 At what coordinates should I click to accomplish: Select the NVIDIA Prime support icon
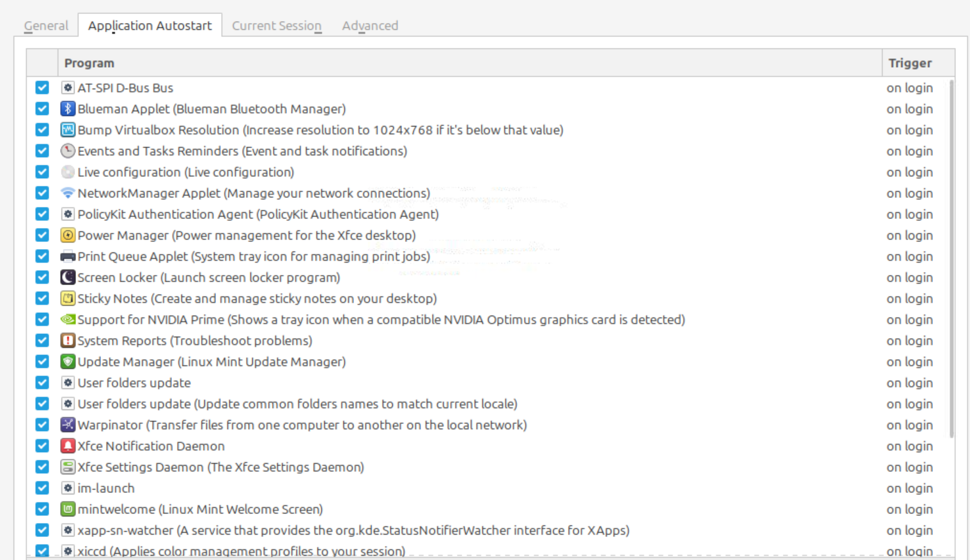point(68,319)
